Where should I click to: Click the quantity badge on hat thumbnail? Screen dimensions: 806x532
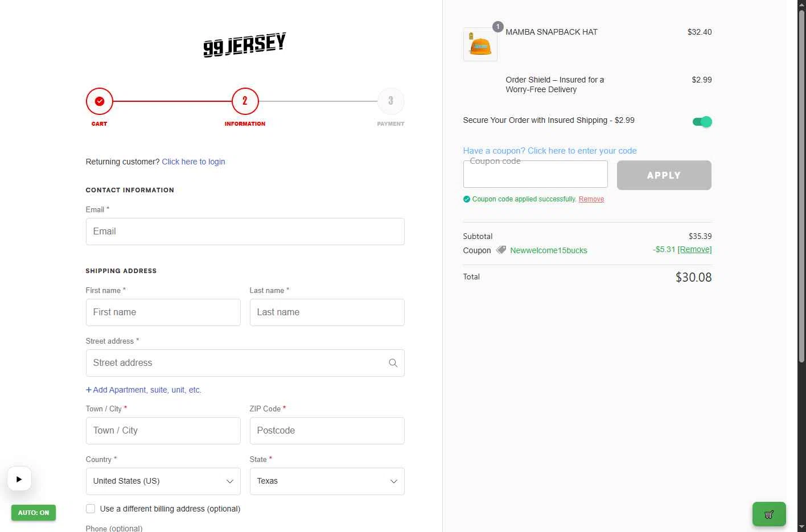click(x=497, y=27)
